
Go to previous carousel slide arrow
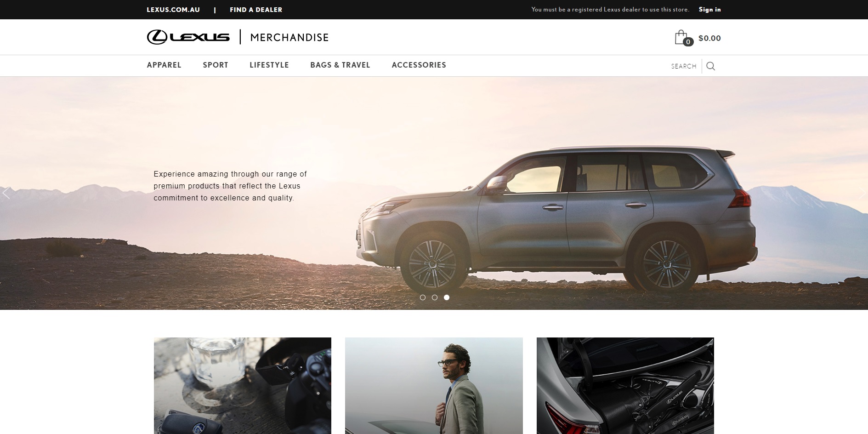pyautogui.click(x=6, y=193)
